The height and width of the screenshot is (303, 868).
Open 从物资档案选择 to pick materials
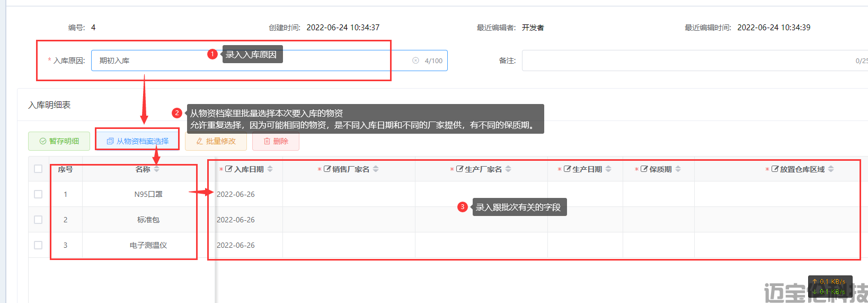click(x=137, y=141)
